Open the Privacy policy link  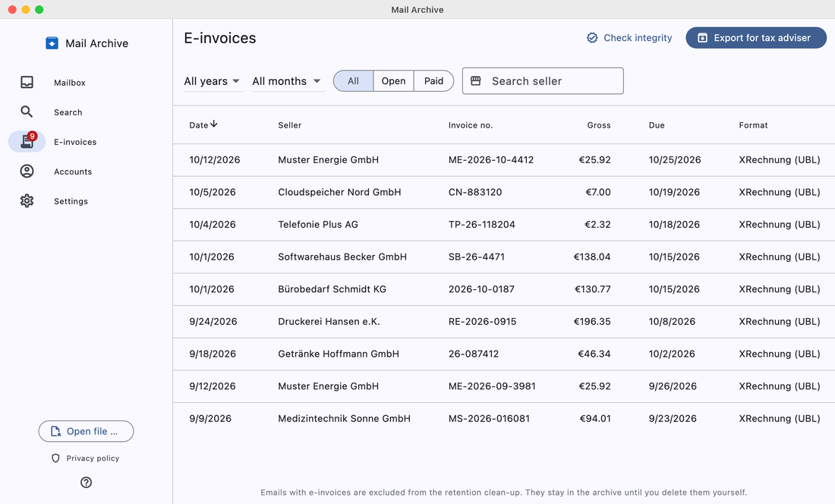[x=93, y=458]
